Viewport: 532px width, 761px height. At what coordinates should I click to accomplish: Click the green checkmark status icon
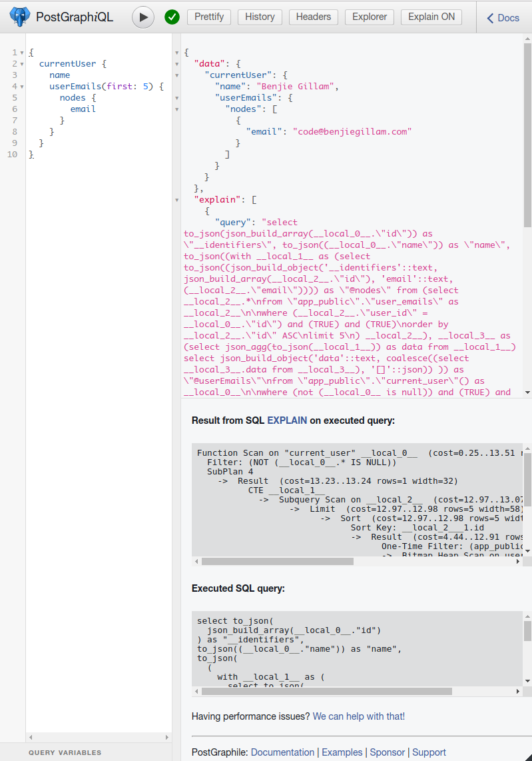click(172, 17)
